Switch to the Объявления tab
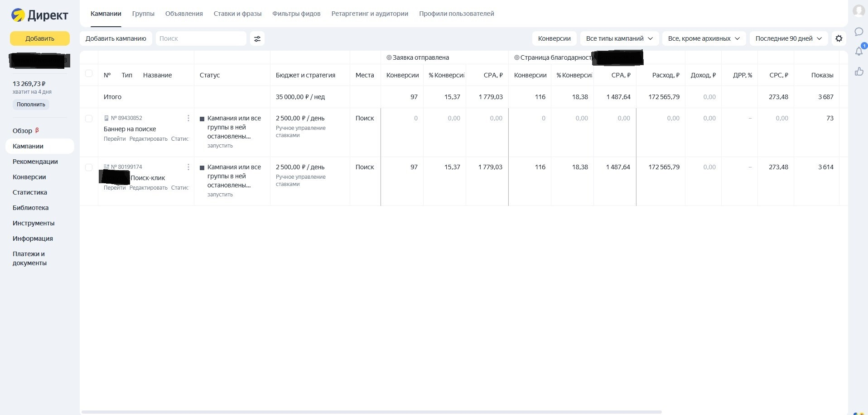The height and width of the screenshot is (415, 868). point(184,14)
